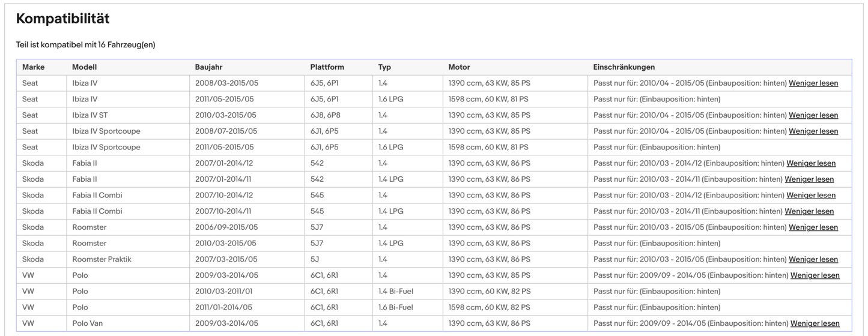Click 'Weniger lesen' in Roomster Praktik row
This screenshot has width=868, height=336.
813,260
